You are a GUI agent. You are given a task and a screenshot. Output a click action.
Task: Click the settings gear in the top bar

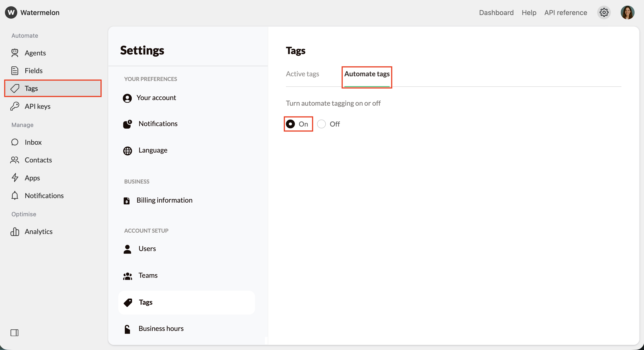[x=604, y=12]
